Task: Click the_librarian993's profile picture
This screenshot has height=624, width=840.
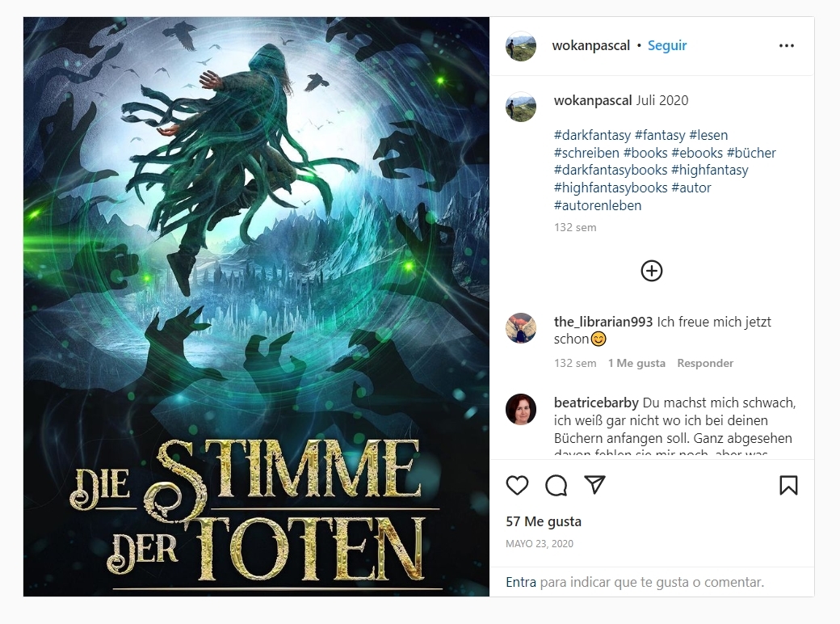Action: coord(521,328)
